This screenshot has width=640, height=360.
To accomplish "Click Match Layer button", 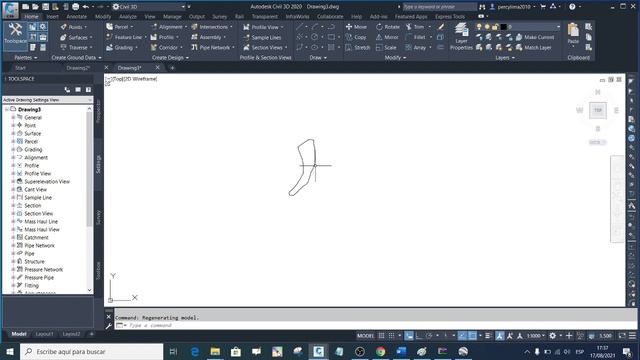I will (x=533, y=47).
